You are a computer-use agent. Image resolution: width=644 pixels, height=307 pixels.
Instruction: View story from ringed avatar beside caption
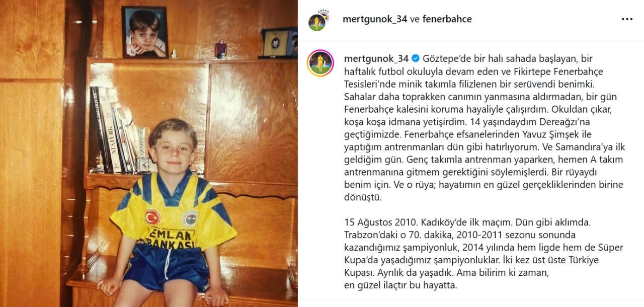pyautogui.click(x=320, y=63)
